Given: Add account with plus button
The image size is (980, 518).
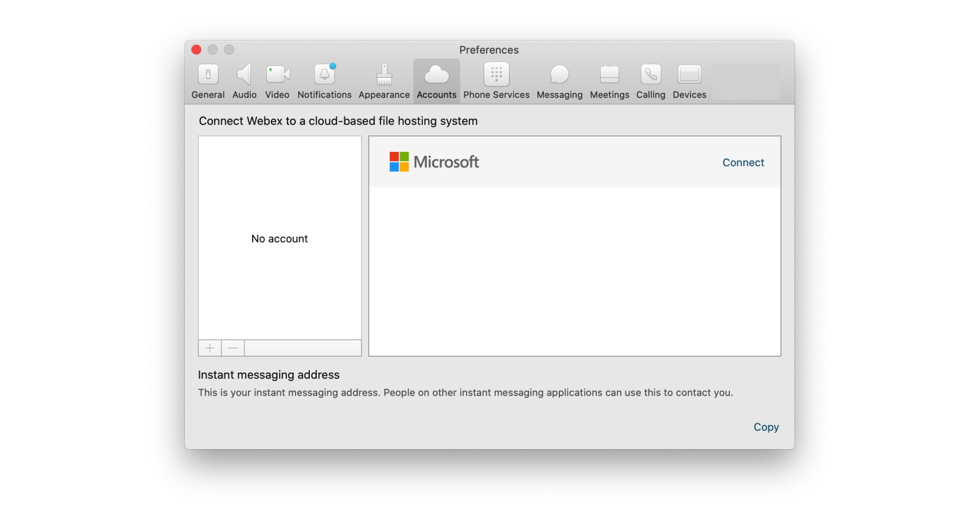Looking at the screenshot, I should 210,348.
